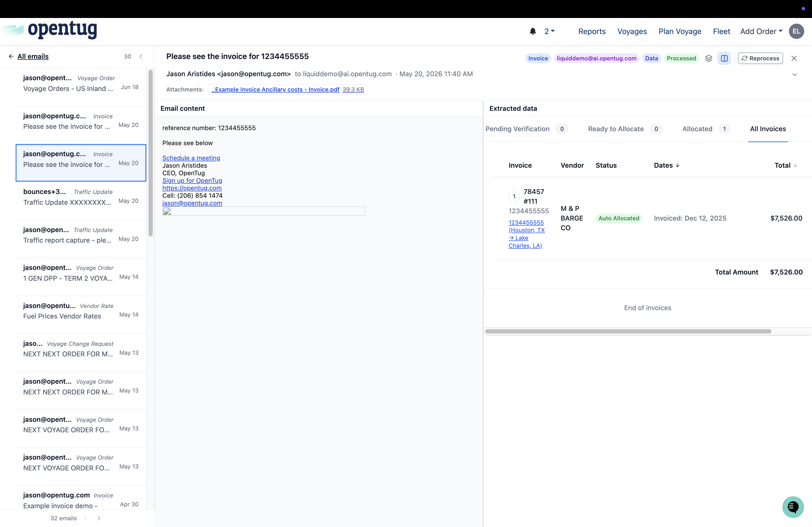Viewport: 812px width, 527px height.
Task: Open the Reports menu
Action: click(592, 31)
